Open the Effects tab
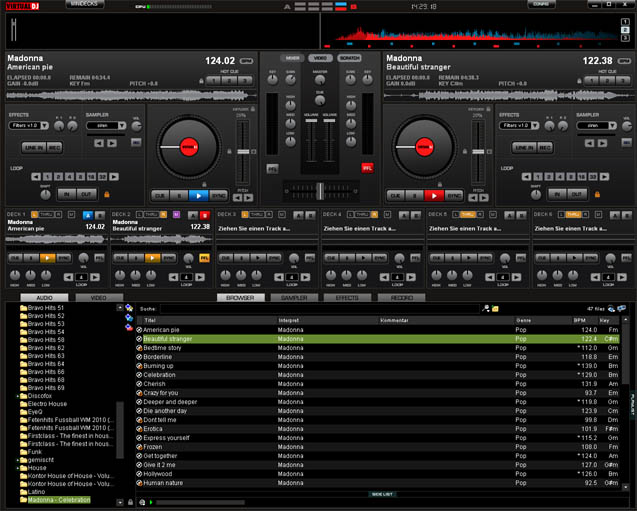Screen dimensions: 637x511 (347, 298)
